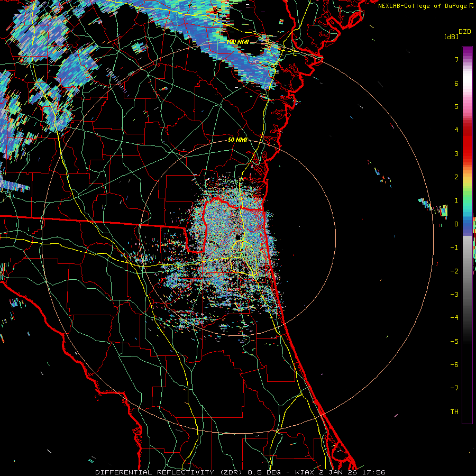Click the 0 scale value

point(456,224)
